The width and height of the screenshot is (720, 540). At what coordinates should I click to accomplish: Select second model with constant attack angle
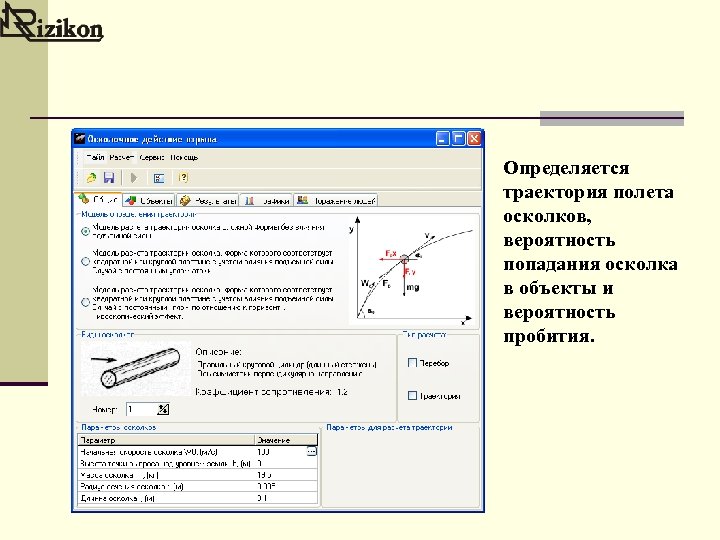85,262
